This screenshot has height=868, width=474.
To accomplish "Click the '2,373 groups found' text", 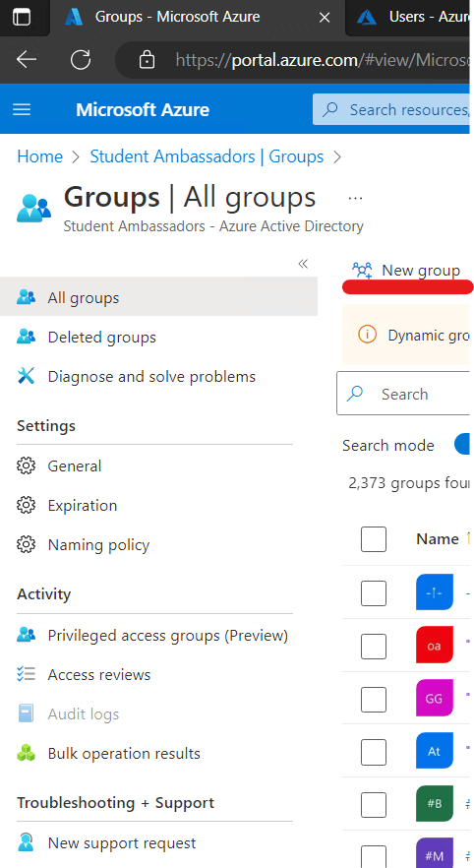I will 409,483.
